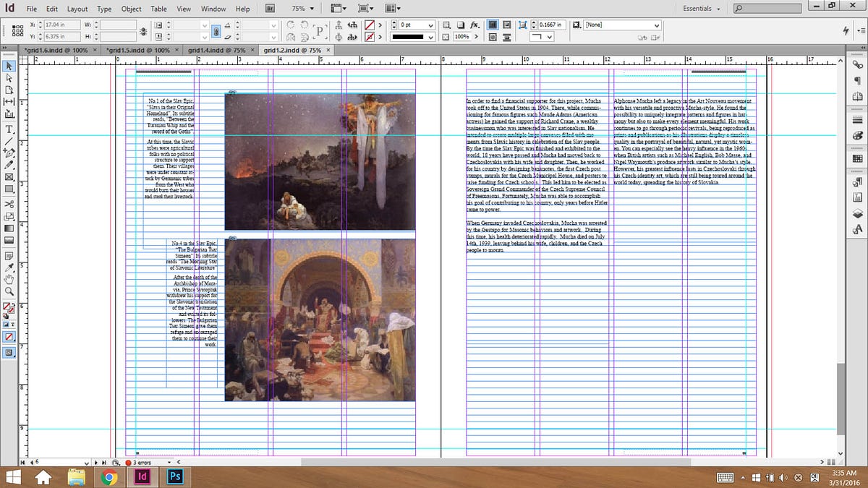
Task: Open the Screen Mode dropdown
Action: (x=367, y=8)
